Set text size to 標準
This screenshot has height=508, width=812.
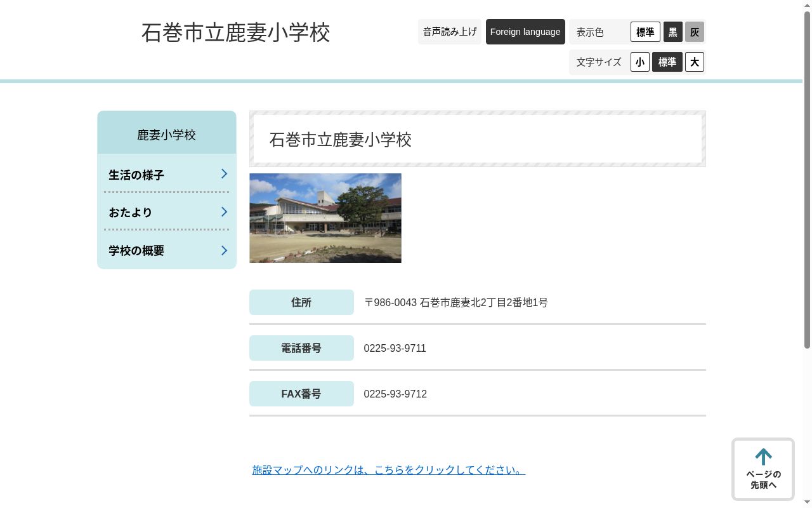click(667, 62)
